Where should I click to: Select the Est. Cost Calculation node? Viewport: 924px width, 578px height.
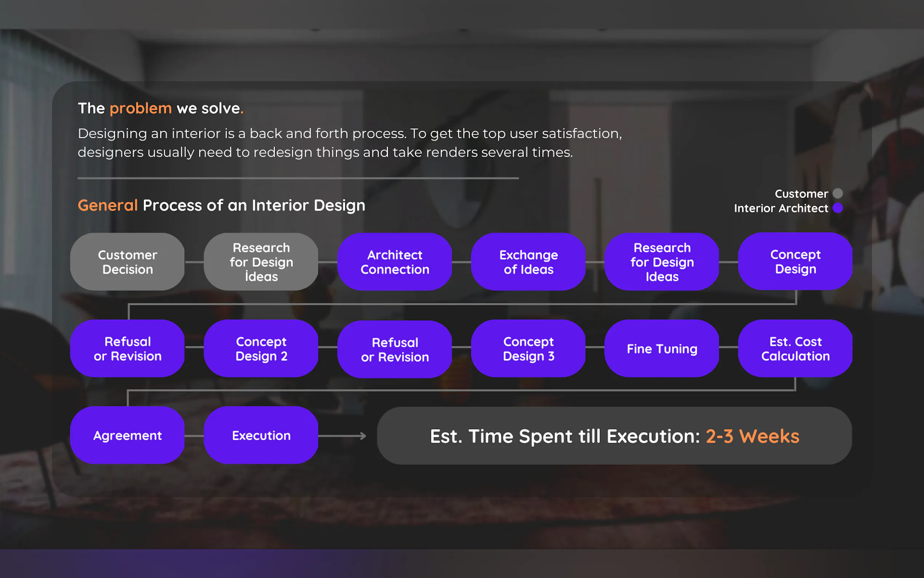795,349
